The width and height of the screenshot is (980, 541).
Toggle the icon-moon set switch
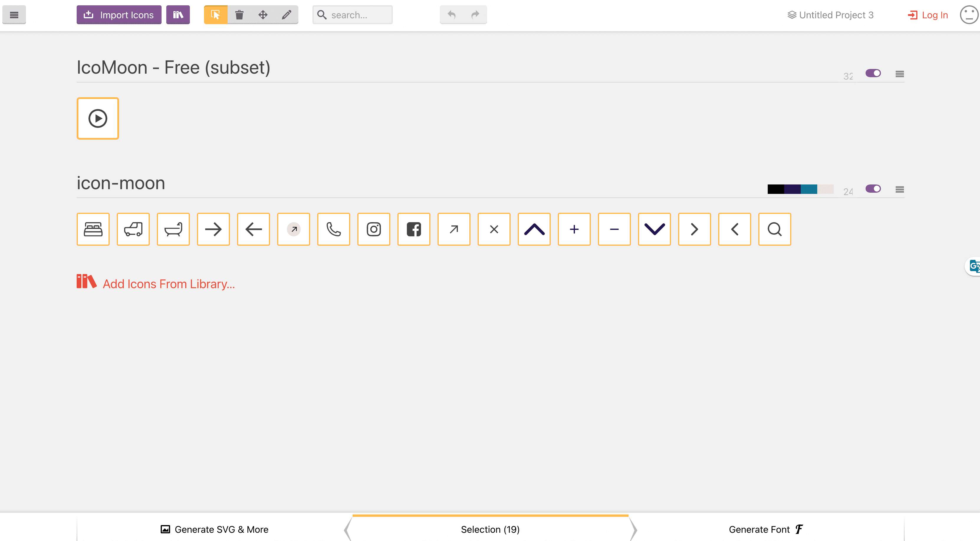873,189
